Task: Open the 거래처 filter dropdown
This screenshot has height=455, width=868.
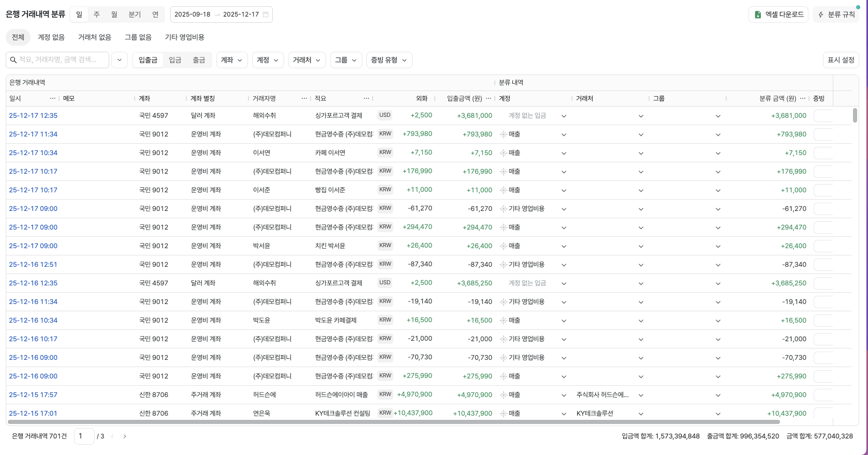Action: (306, 60)
